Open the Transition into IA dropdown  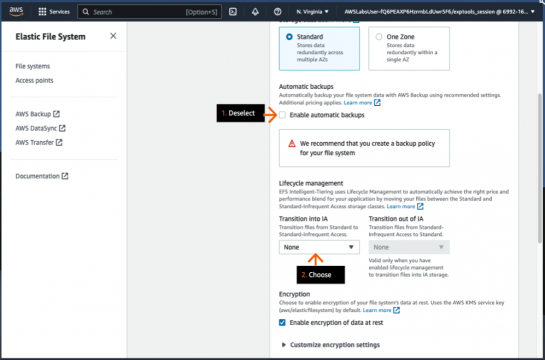[319, 247]
